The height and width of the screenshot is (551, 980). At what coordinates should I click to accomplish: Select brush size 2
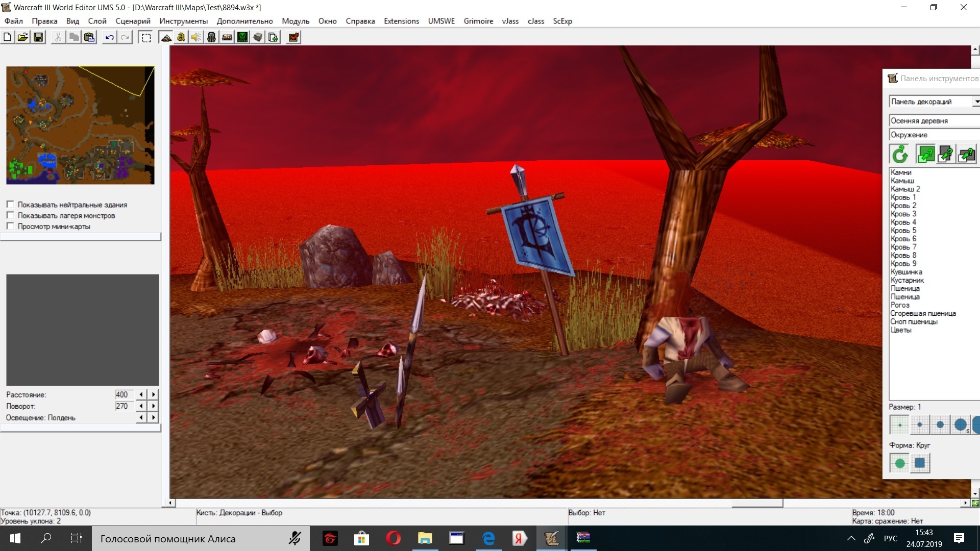920,424
